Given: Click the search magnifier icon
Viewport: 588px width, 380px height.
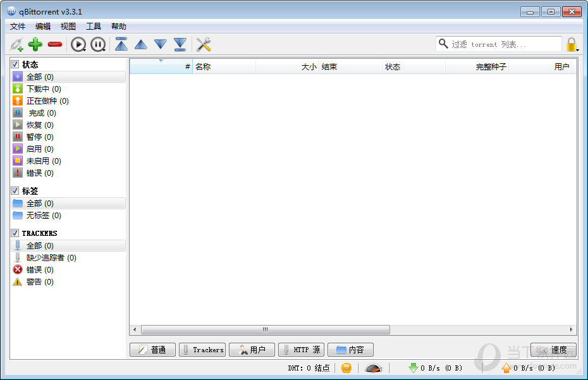Looking at the screenshot, I should [x=443, y=44].
